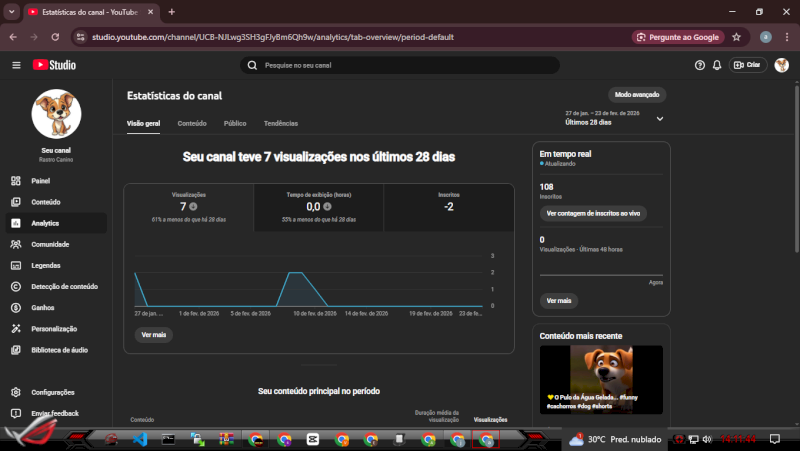The width and height of the screenshot is (800, 451).
Task: Toggle the hamburger menu to collapse sidebar
Action: [x=16, y=65]
